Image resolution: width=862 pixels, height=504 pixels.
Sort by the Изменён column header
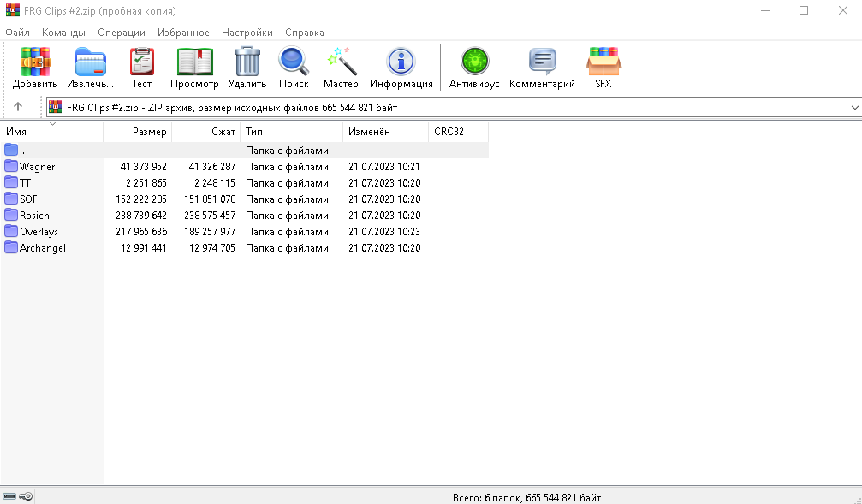(385, 132)
